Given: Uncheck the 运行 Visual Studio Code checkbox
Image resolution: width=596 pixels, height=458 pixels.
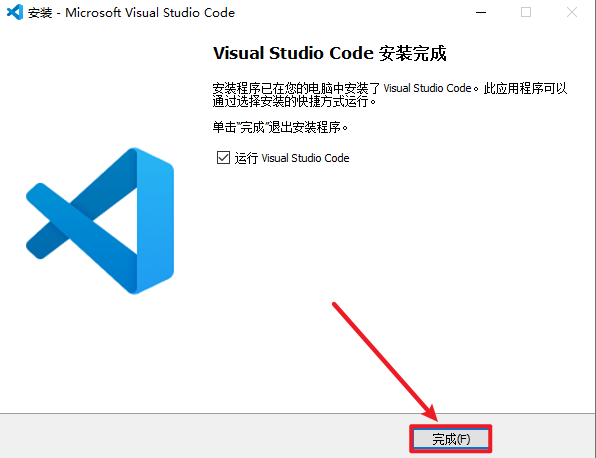Looking at the screenshot, I should coord(223,157).
